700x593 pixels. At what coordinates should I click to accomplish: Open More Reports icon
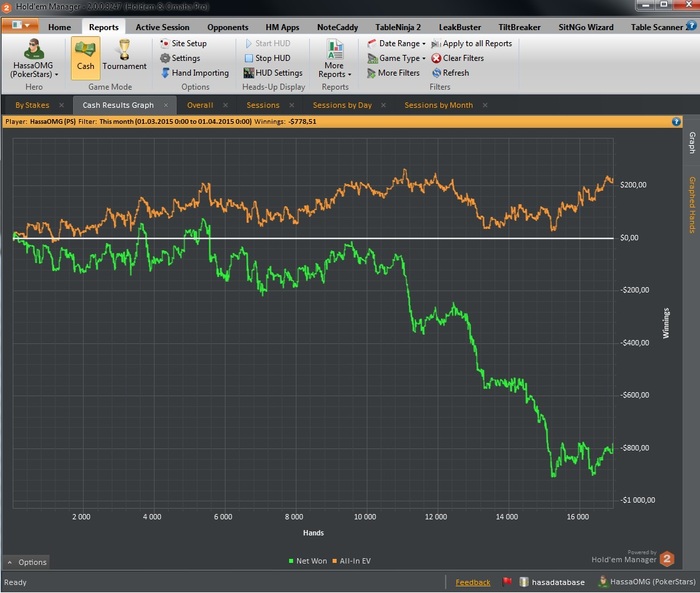coord(335,49)
